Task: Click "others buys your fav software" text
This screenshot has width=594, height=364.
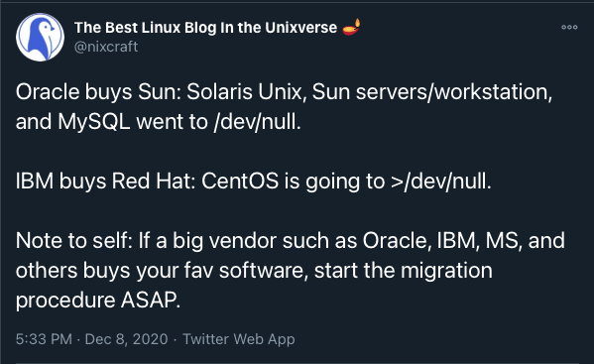Action: click(161, 271)
